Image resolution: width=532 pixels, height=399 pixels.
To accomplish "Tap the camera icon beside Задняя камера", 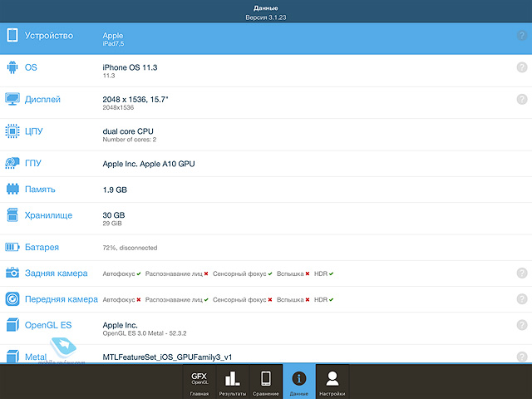I will (x=12, y=273).
